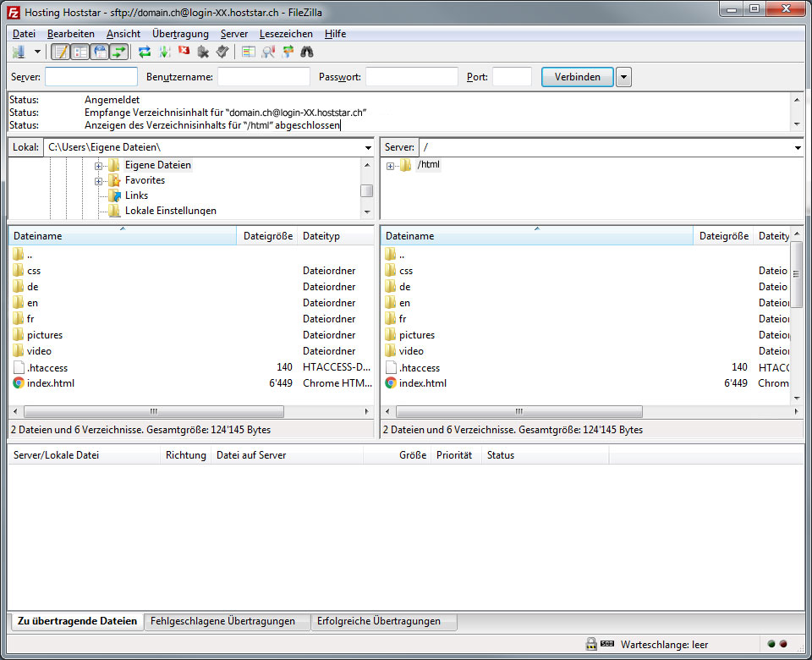The image size is (812, 660).
Task: Focus the Port field
Action: (x=513, y=77)
